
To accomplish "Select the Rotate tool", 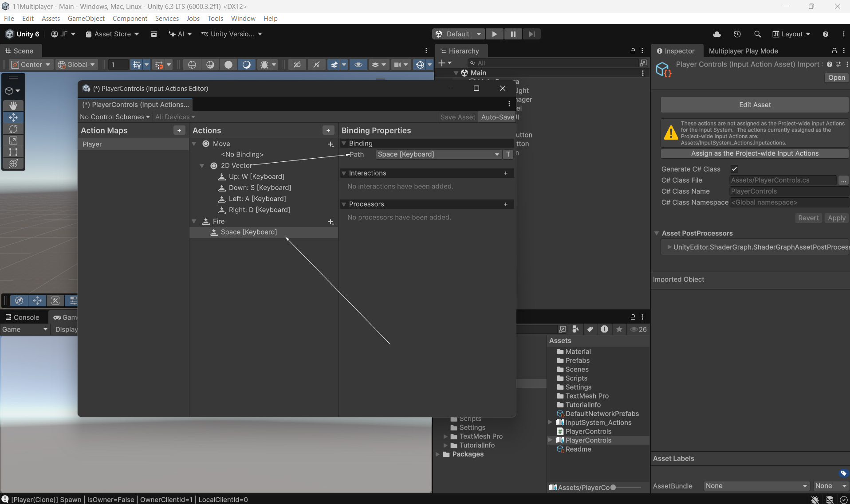I will 13,129.
